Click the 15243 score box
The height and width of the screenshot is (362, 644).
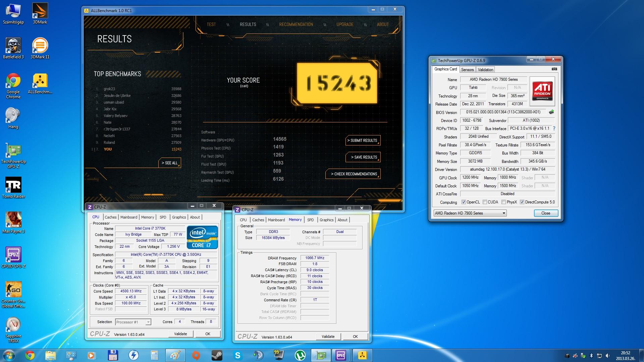(x=336, y=83)
